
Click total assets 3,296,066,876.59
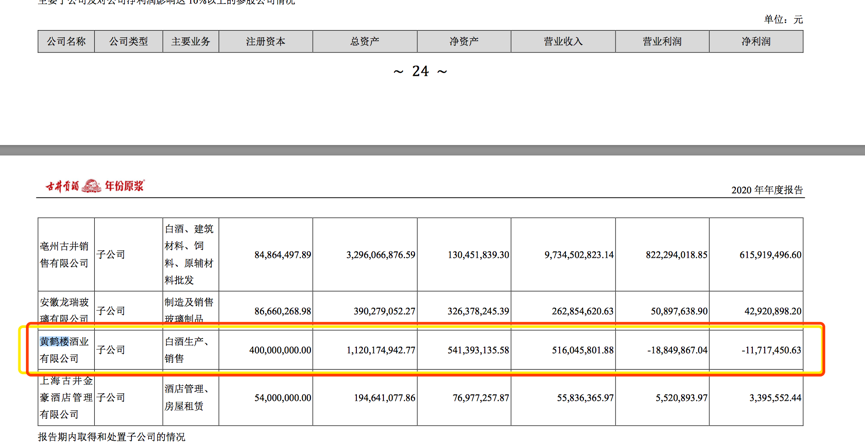(381, 255)
